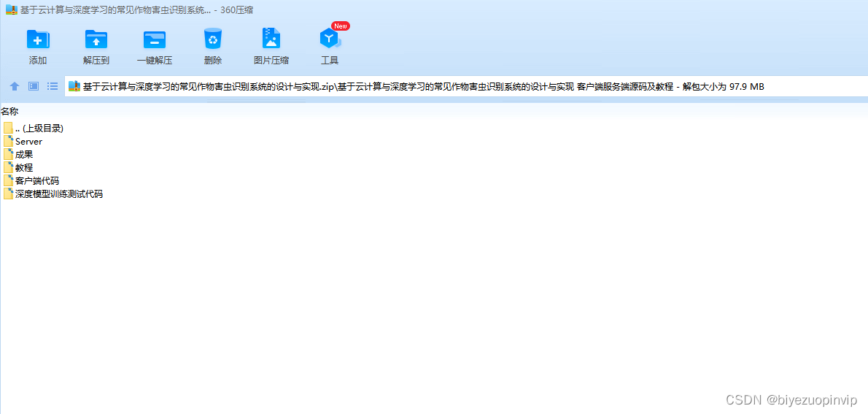Click the 360压缩 app icon in the title bar

pyautogui.click(x=11, y=10)
